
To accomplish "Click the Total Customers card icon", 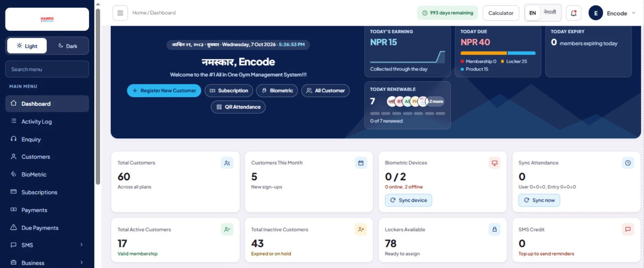I will click(x=227, y=163).
